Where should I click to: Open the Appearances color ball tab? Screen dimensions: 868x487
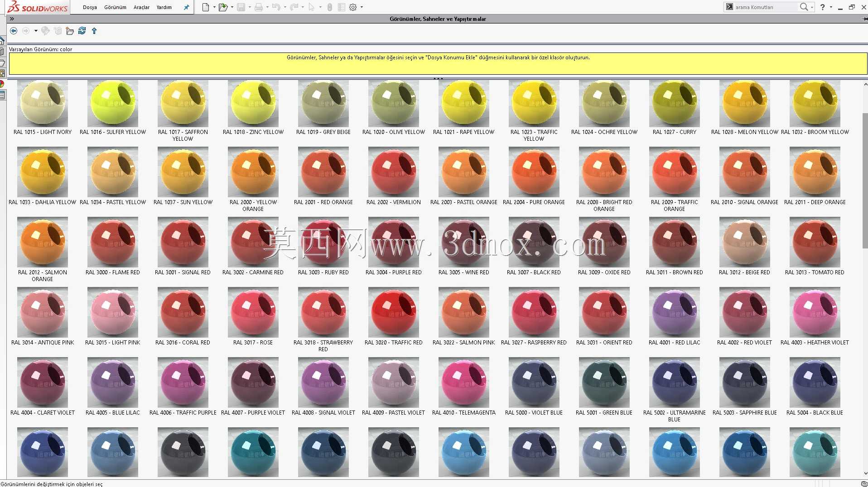pos(2,84)
